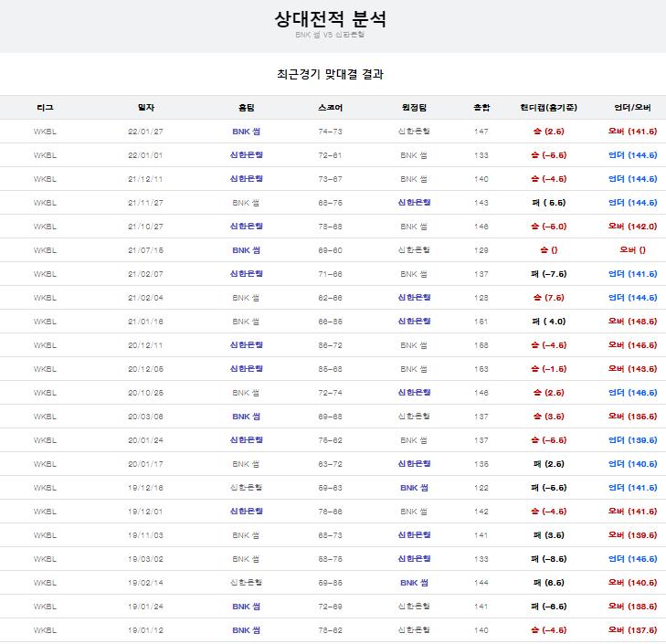Click the '상대전적 분석' page title

point(330,18)
